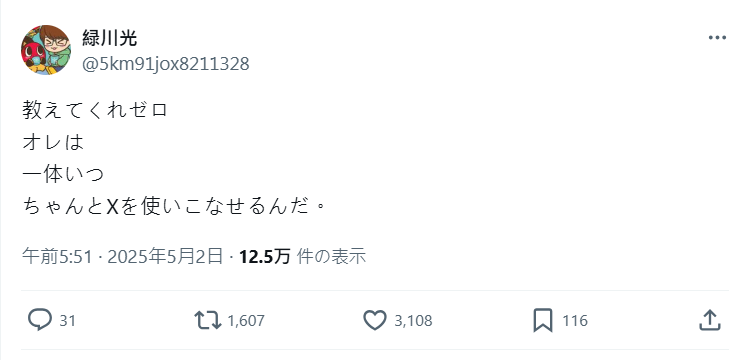The height and width of the screenshot is (360, 742).
Task: Click the like count 3,108
Action: coord(414,321)
